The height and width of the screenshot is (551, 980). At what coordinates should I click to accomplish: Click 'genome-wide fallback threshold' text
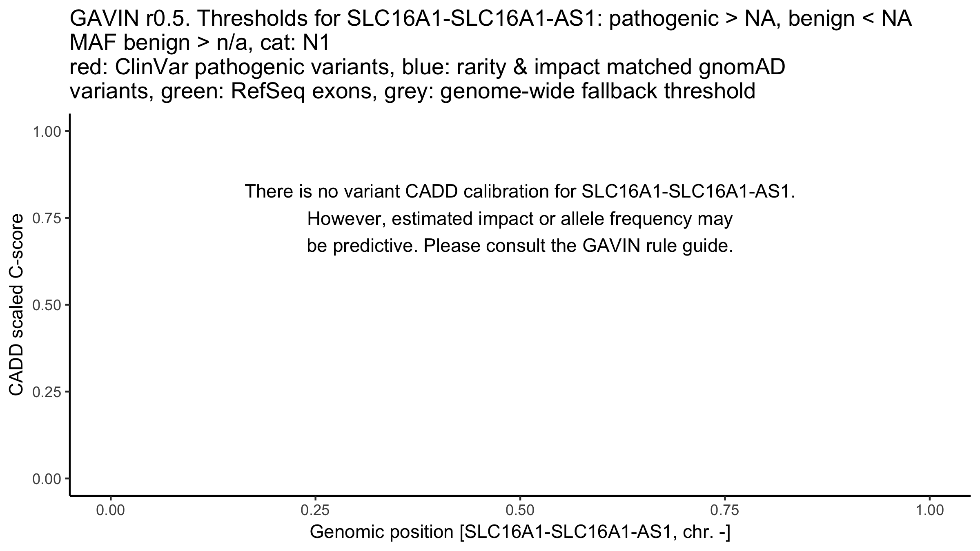(598, 91)
